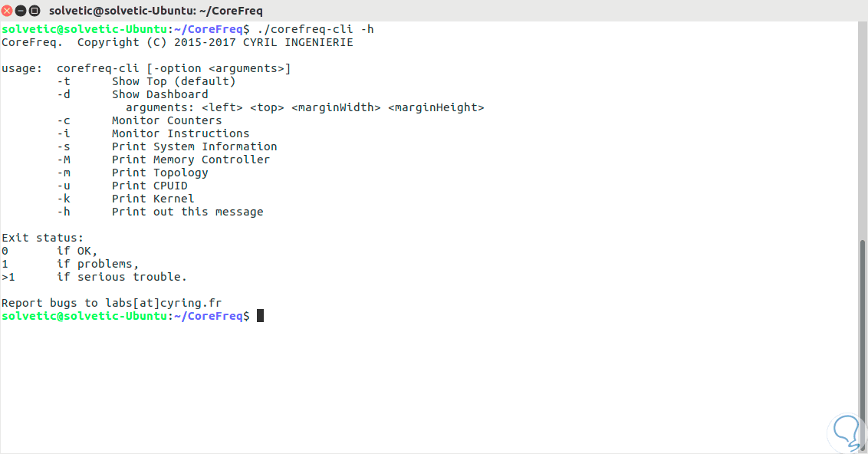The height and width of the screenshot is (454, 868).
Task: Maximize the terminal window
Action: pos(34,11)
